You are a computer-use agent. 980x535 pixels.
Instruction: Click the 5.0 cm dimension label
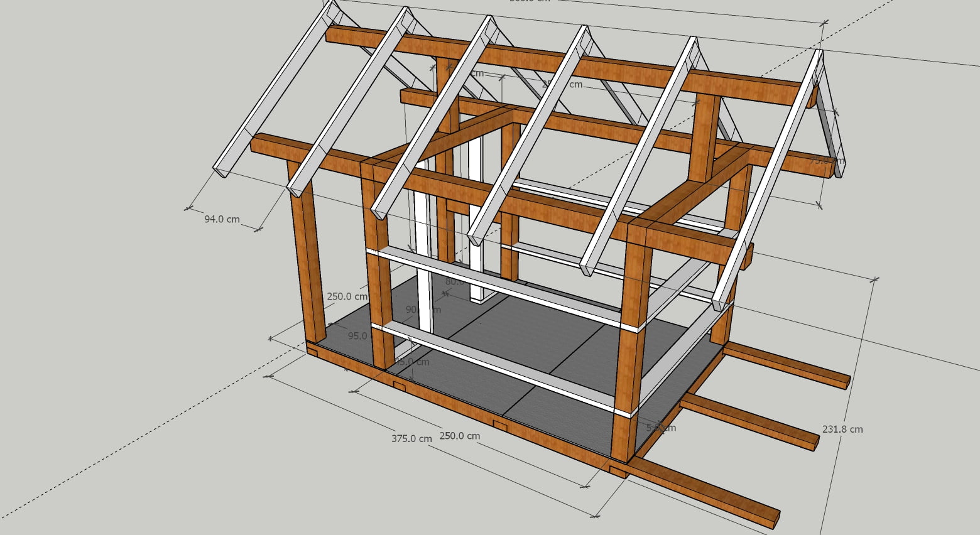(x=661, y=428)
